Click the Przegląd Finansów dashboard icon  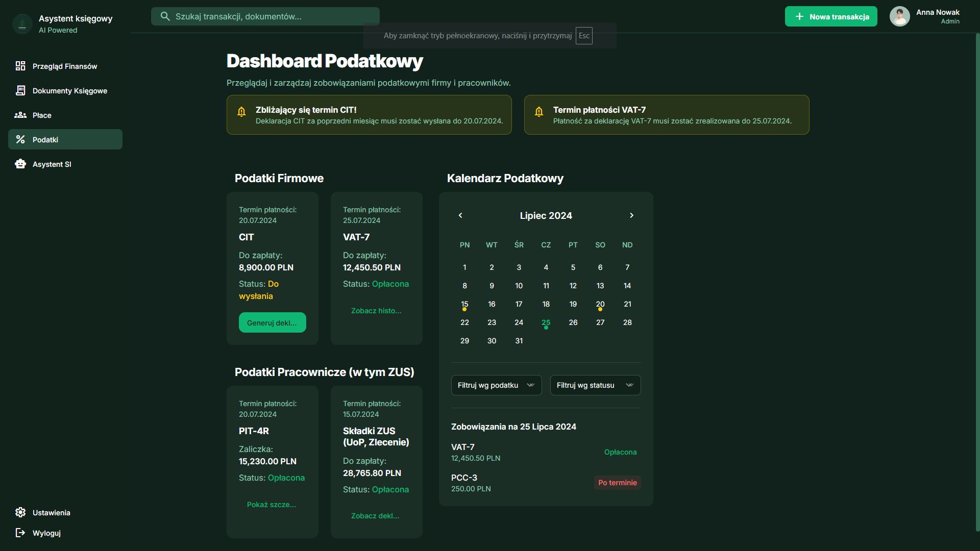(x=20, y=66)
